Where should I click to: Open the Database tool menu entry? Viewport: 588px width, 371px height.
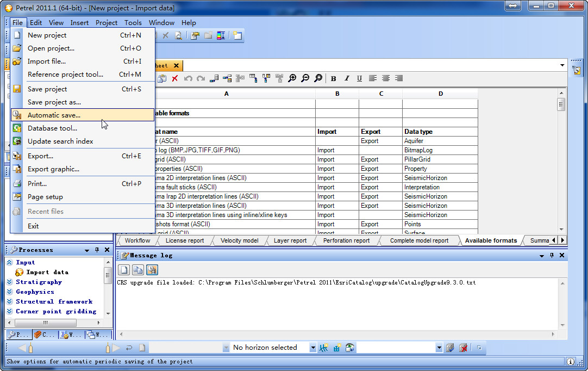(83, 128)
